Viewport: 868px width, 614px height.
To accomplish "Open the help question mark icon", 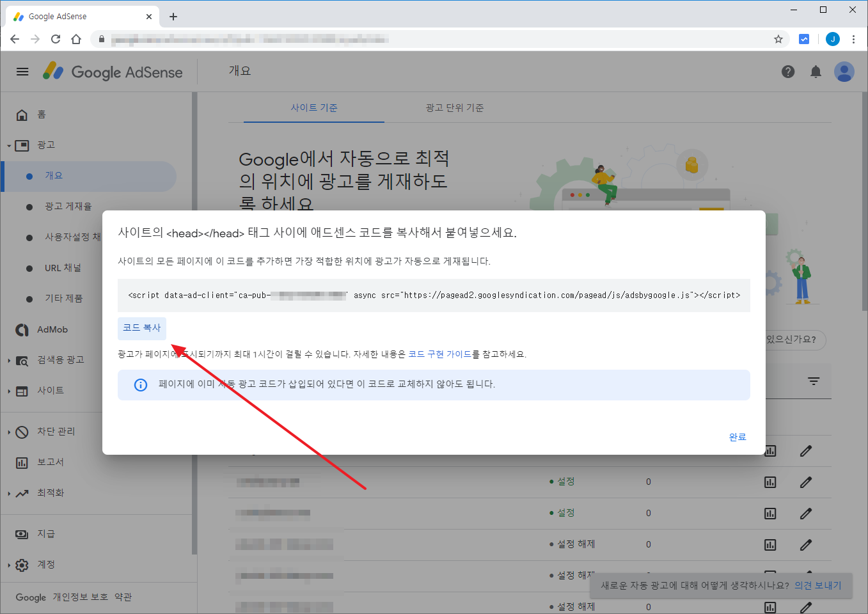I will [x=788, y=72].
